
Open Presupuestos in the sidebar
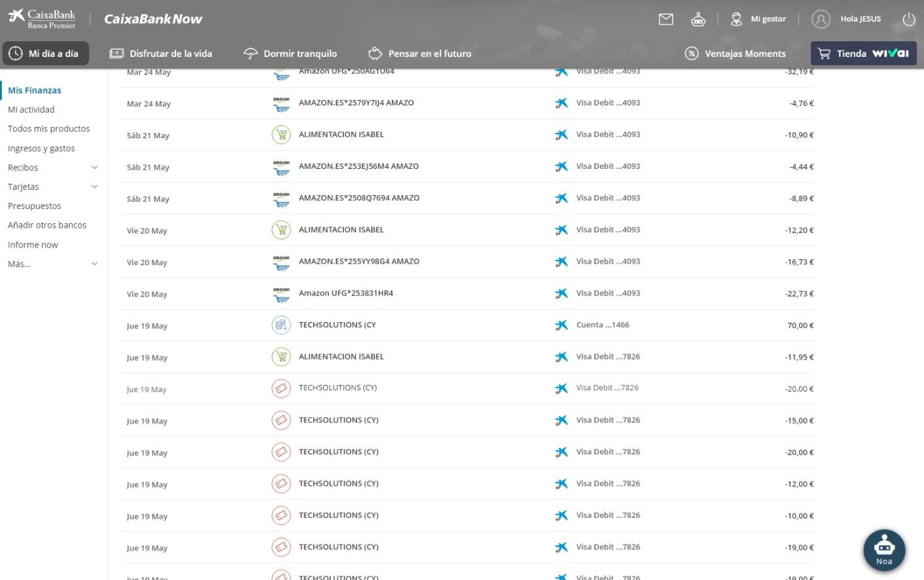(34, 206)
